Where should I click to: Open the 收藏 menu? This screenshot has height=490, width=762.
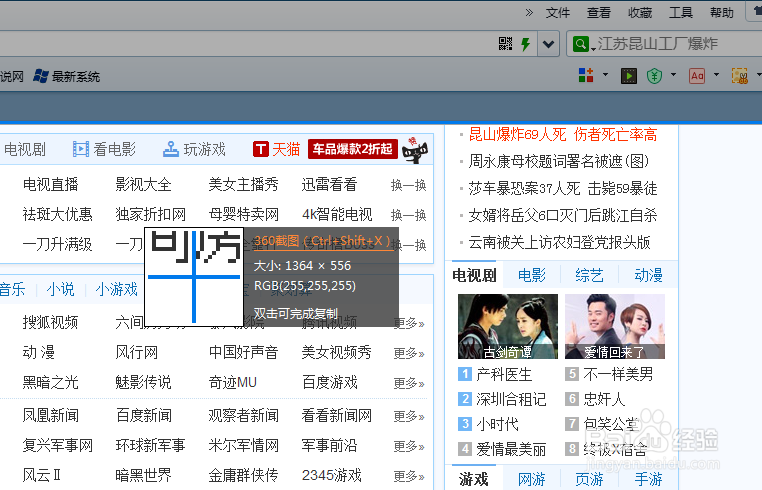point(640,13)
